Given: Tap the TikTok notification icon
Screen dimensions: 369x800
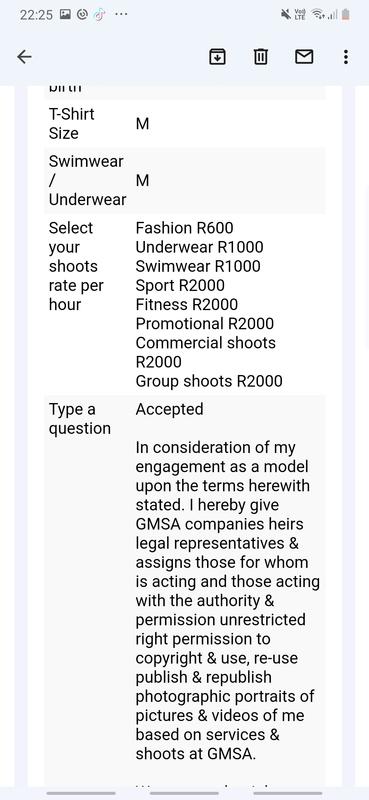Looking at the screenshot, I should (100, 14).
